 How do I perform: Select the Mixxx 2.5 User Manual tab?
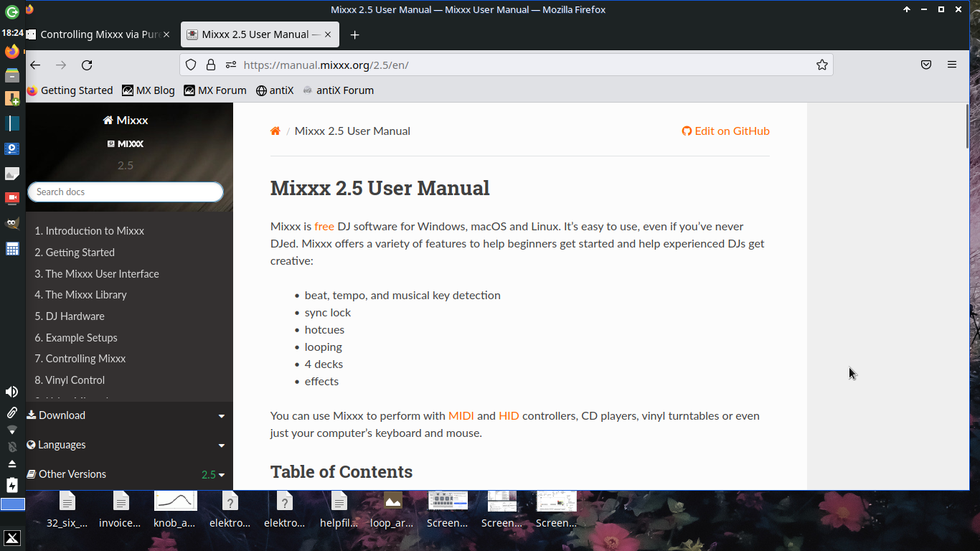coord(260,34)
